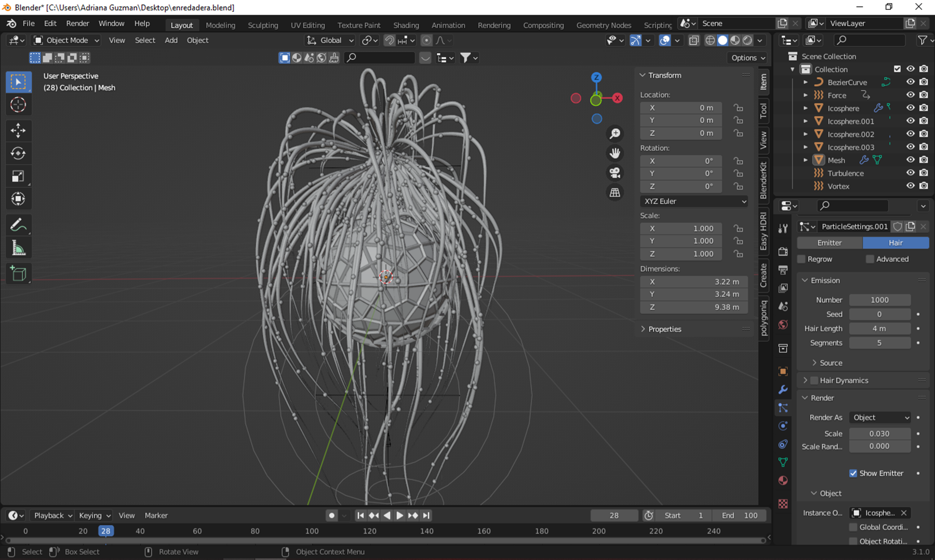Open Modifier properties wrench tab

click(783, 390)
